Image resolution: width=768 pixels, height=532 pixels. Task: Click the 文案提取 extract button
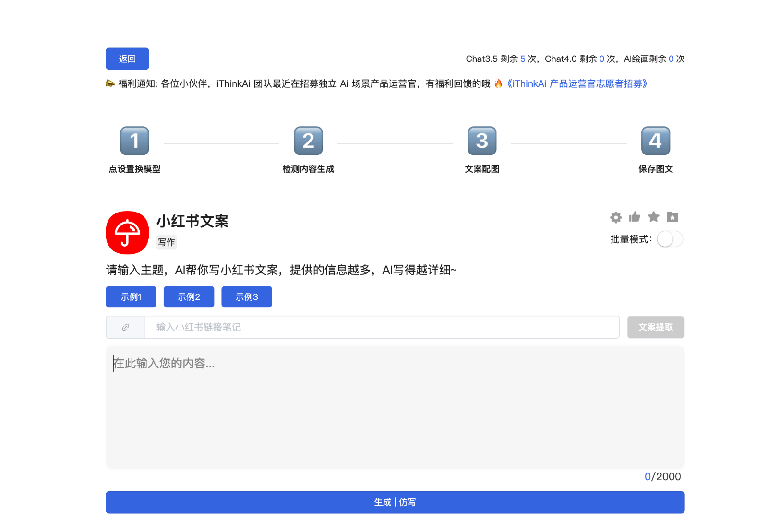[x=655, y=327]
